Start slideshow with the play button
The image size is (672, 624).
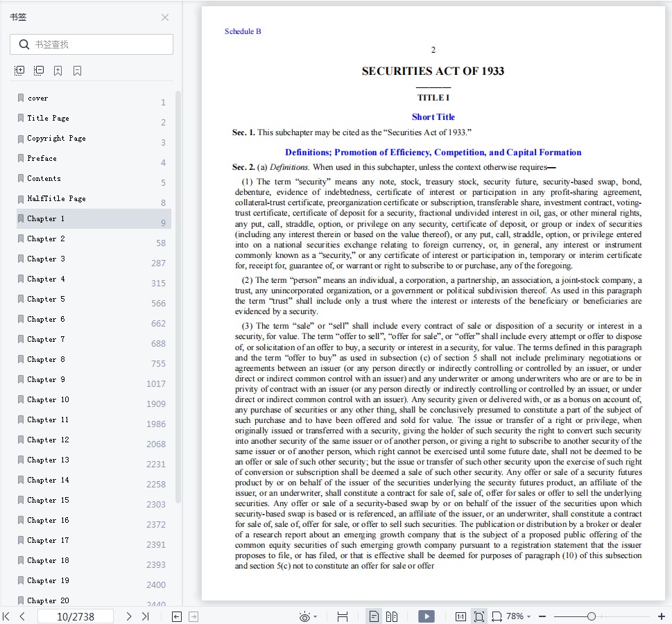click(426, 616)
